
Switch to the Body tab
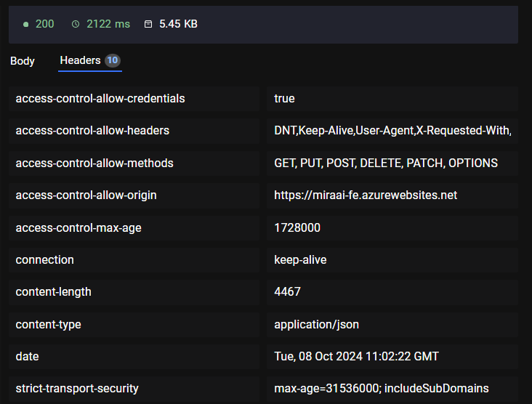coord(23,61)
